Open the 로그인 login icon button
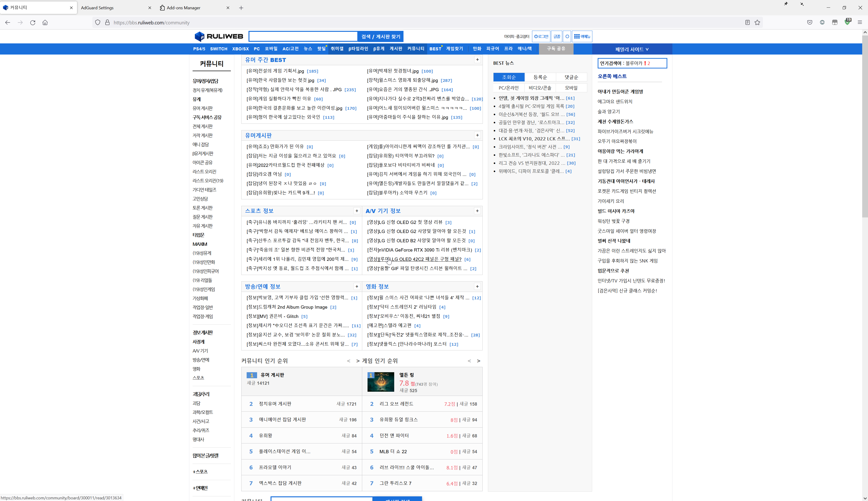 pyautogui.click(x=541, y=36)
